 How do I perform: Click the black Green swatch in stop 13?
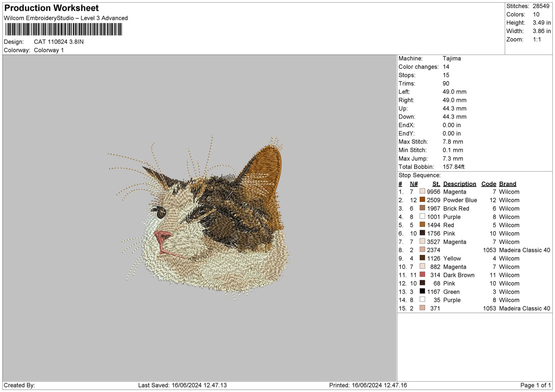(422, 291)
